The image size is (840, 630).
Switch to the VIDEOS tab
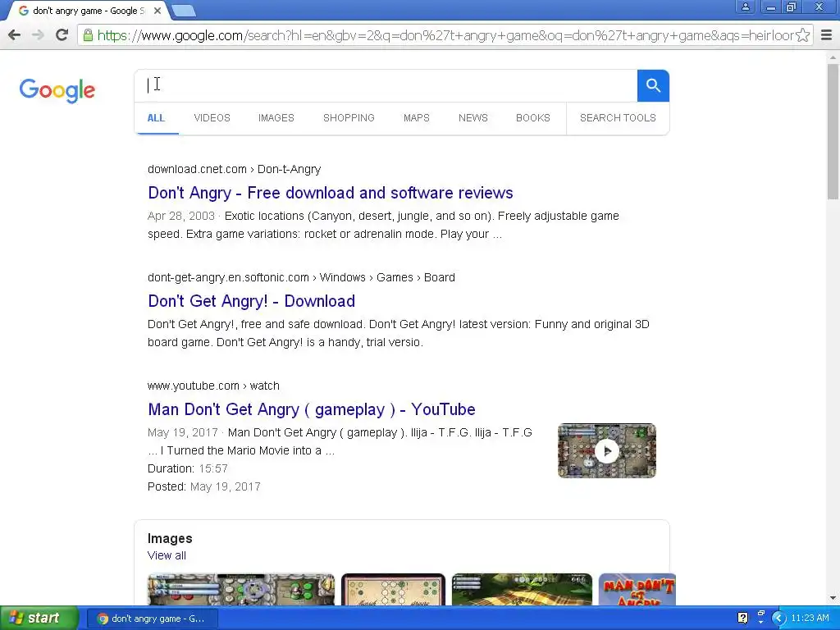[212, 118]
